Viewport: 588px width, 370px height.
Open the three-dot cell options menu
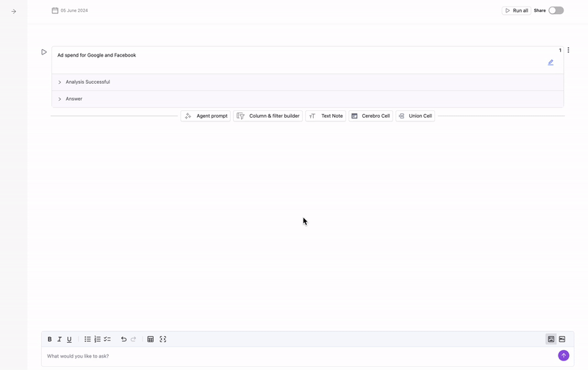point(568,51)
